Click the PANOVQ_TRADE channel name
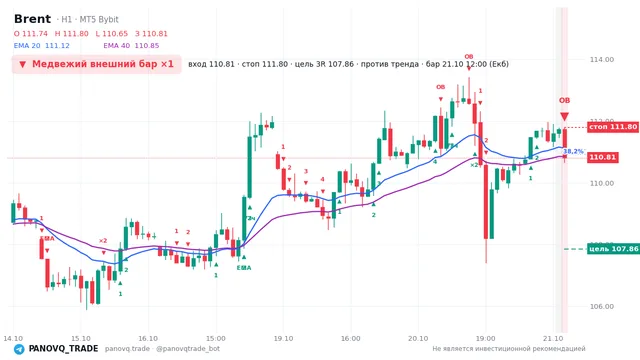 [x=63, y=349]
